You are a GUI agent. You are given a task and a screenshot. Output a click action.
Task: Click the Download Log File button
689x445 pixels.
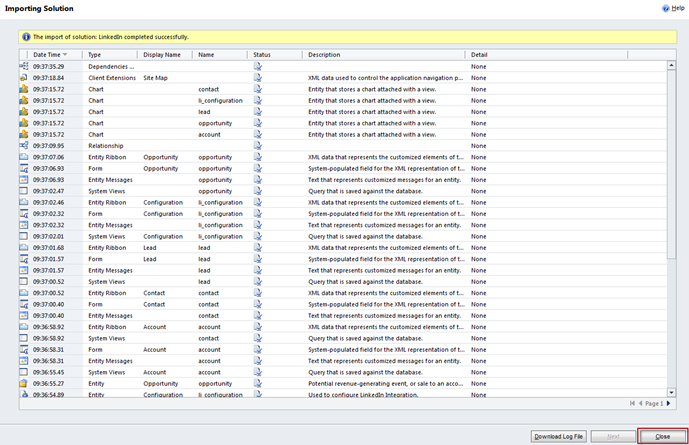pyautogui.click(x=558, y=436)
